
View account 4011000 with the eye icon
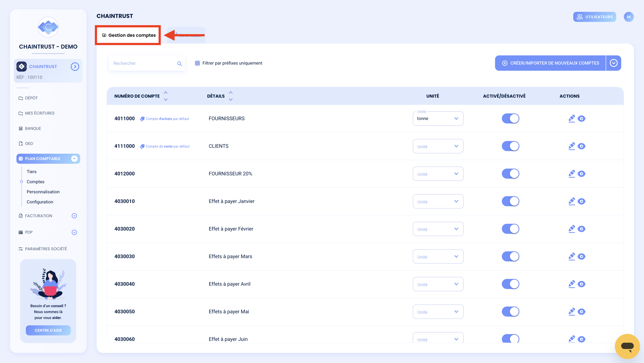pos(582,119)
